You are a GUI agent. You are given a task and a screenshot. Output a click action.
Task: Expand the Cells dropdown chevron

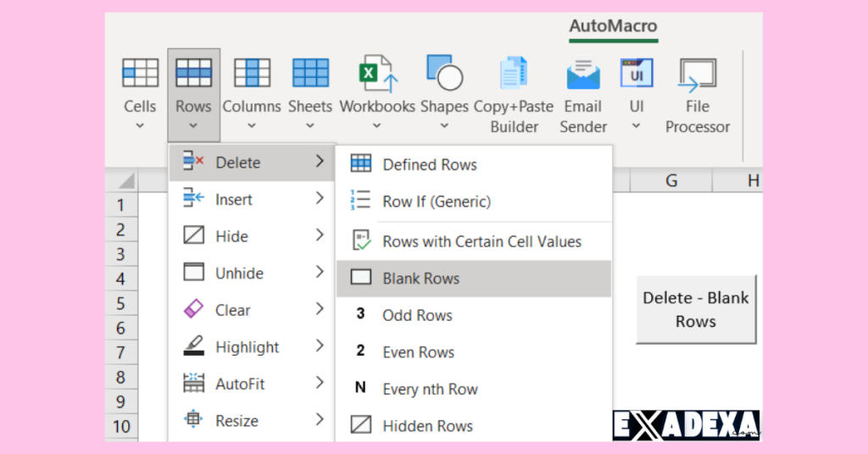140,126
